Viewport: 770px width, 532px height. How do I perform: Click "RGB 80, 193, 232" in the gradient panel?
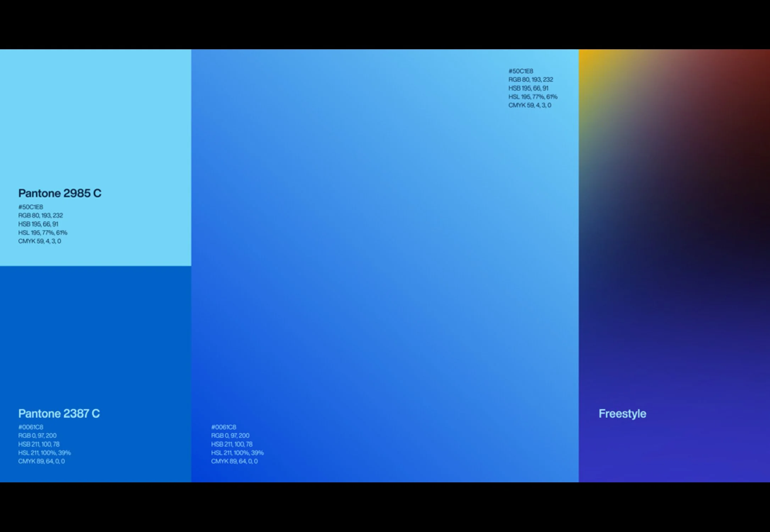531,80
